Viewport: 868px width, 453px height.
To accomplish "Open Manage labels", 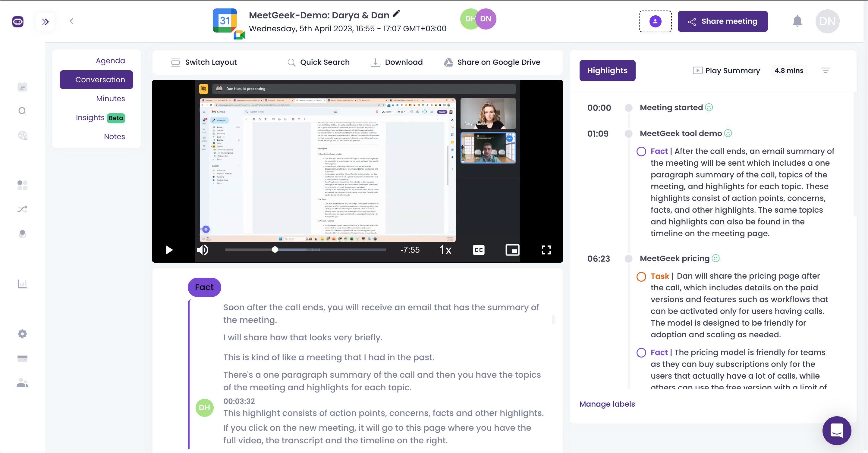I will coord(607,404).
